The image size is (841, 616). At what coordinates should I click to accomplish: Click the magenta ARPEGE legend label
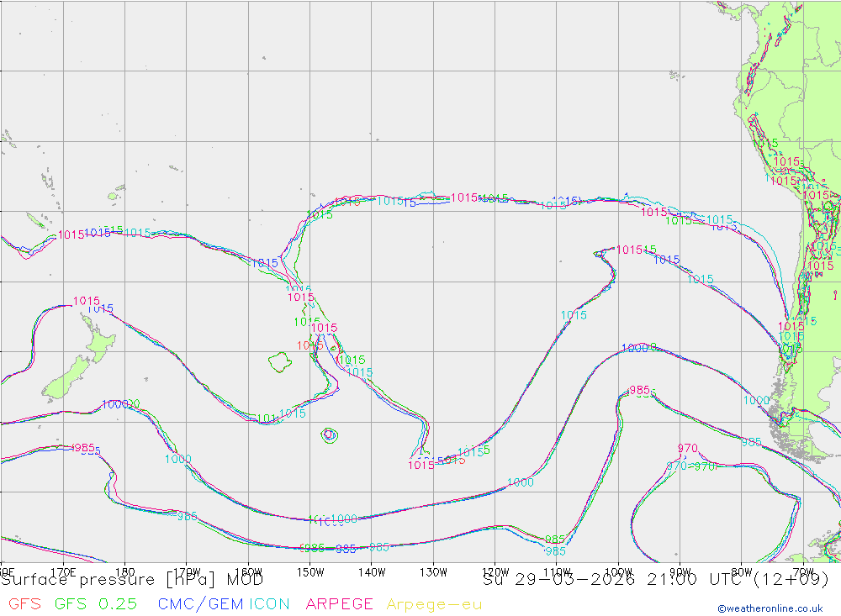(x=339, y=603)
